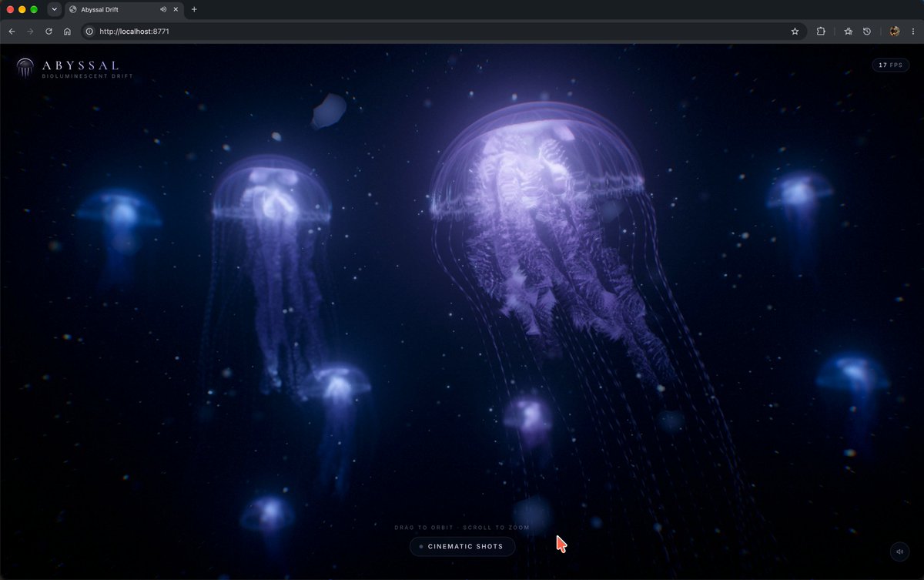Viewport: 924px width, 580px height.
Task: Click the ABYSSAL title text
Action: [x=80, y=65]
